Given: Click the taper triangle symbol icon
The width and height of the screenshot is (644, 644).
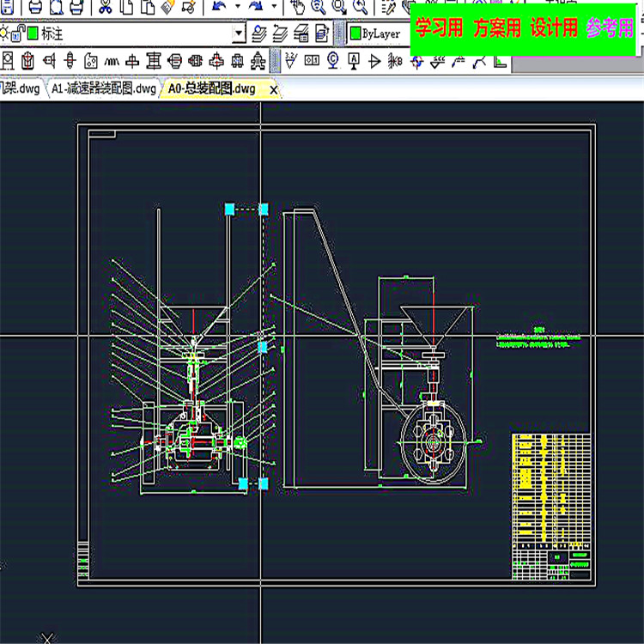Looking at the screenshot, I should pyautogui.click(x=374, y=61).
